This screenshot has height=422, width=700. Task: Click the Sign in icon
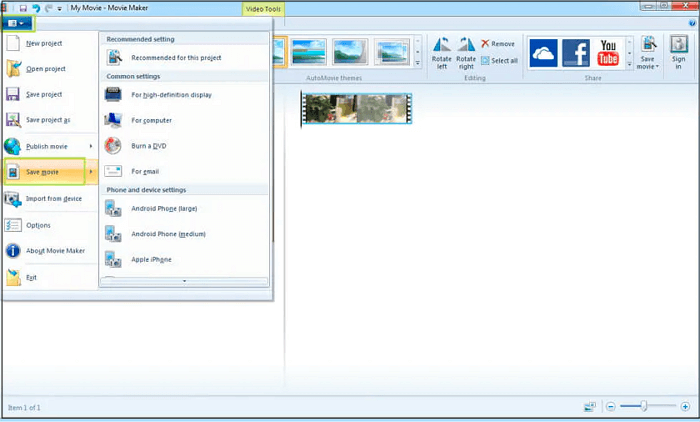pos(679,52)
